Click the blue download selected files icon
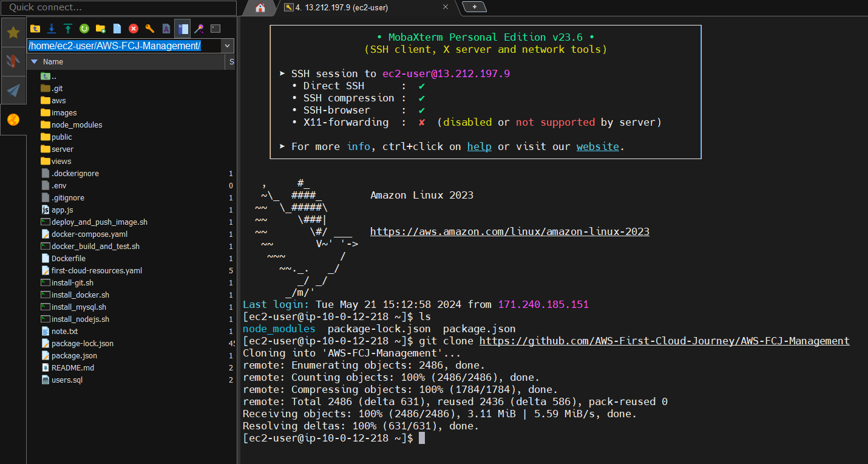Image resolution: width=868 pixels, height=464 pixels. pyautogui.click(x=52, y=29)
